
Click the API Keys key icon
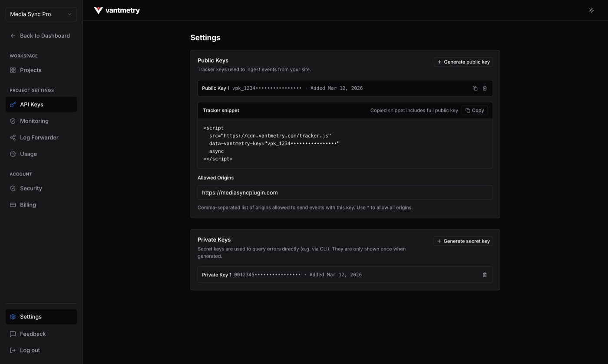(x=13, y=105)
